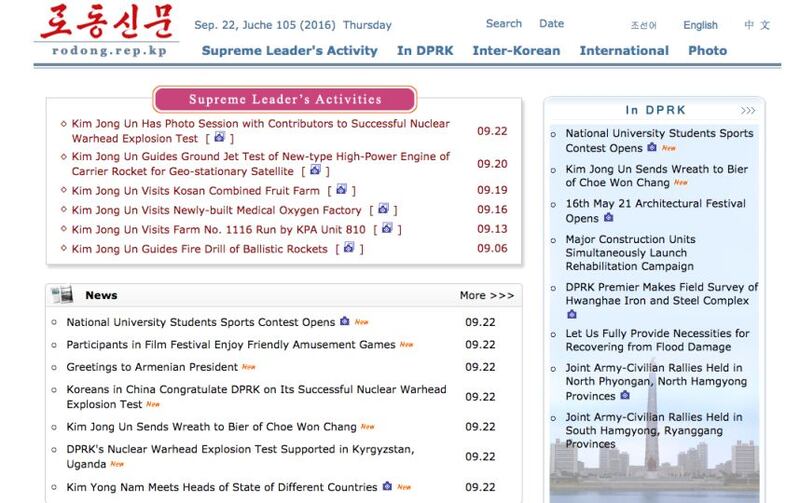Screen dimensions: 800x503
Task: Open Kim Jong Un Visits Kosan Combined Fruit Farm
Action: pos(195,190)
